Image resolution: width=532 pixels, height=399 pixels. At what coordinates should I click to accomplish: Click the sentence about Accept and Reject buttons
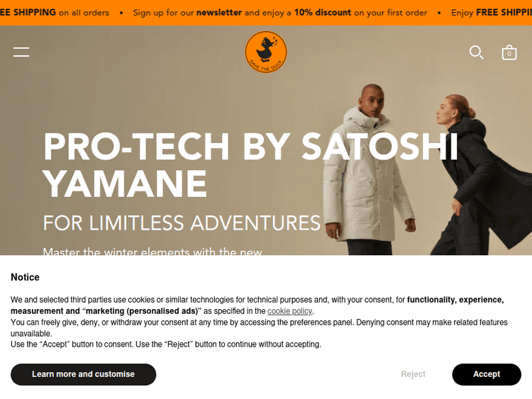[166, 344]
